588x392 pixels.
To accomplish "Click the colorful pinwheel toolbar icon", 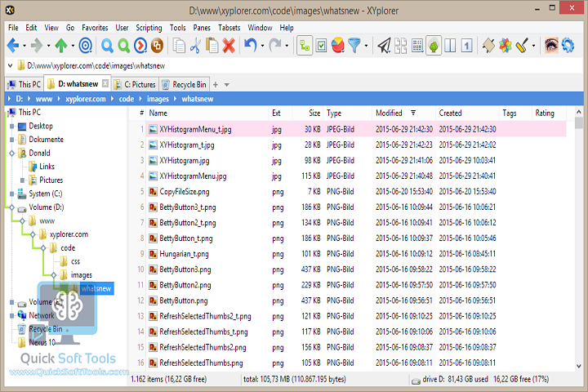I will coord(506,46).
